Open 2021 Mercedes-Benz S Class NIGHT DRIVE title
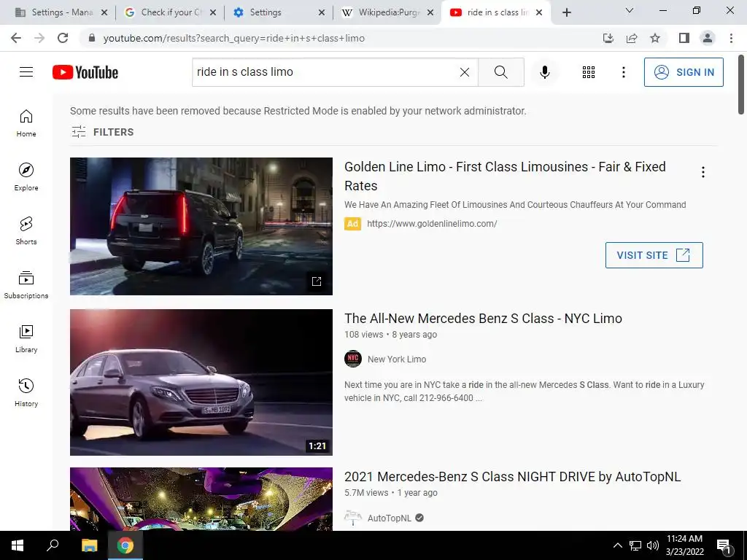The image size is (747, 560). click(513, 477)
